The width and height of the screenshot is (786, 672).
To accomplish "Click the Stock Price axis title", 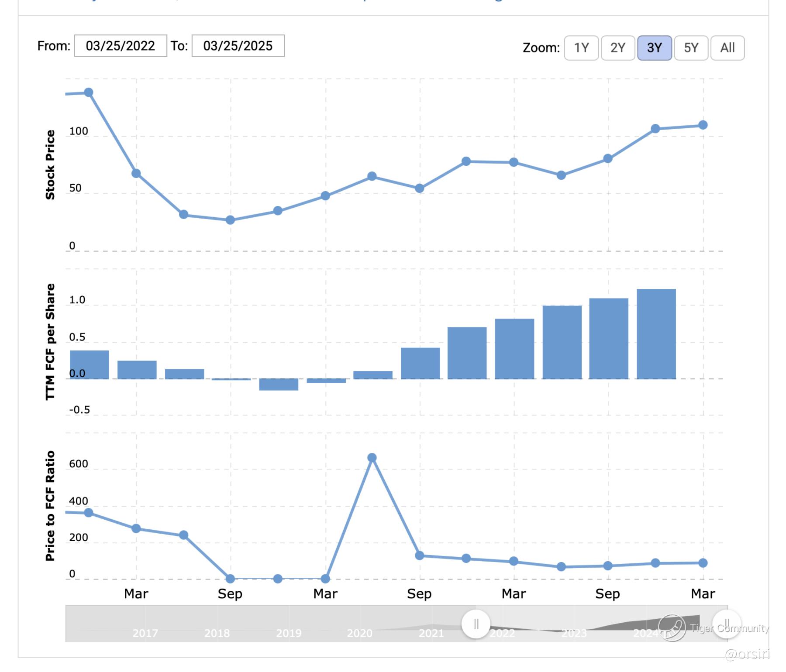I will point(50,165).
